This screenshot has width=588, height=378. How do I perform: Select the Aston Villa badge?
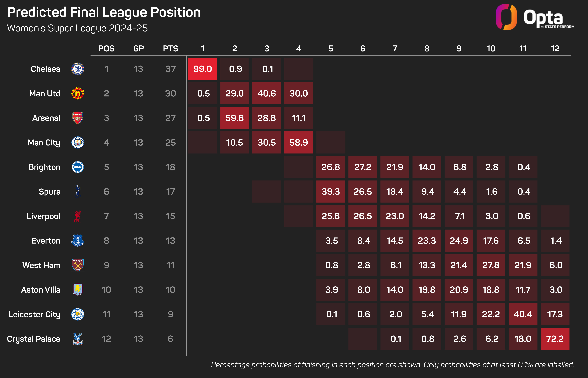78,290
